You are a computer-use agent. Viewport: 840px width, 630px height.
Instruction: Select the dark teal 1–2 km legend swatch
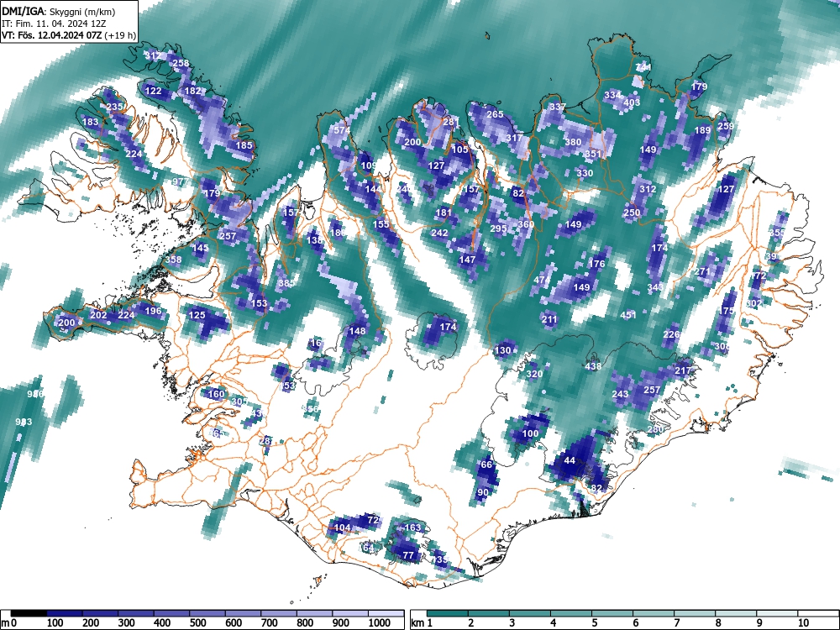tap(448, 613)
